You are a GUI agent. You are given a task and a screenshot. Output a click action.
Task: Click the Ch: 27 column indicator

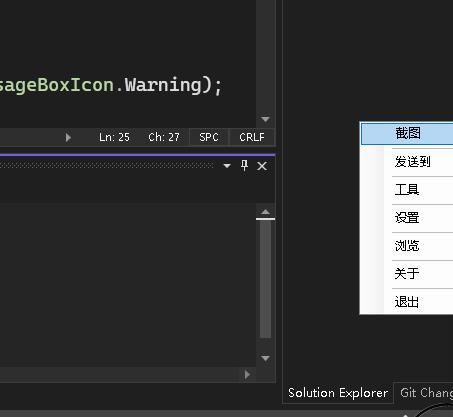coord(164,137)
